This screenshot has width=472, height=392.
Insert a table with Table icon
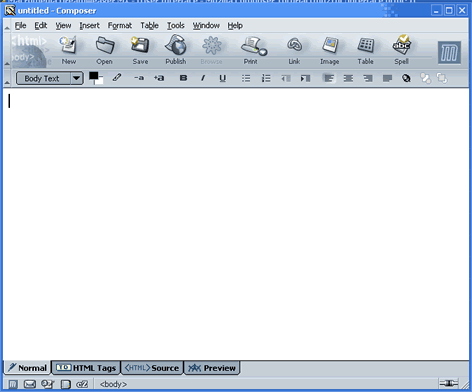pos(365,50)
